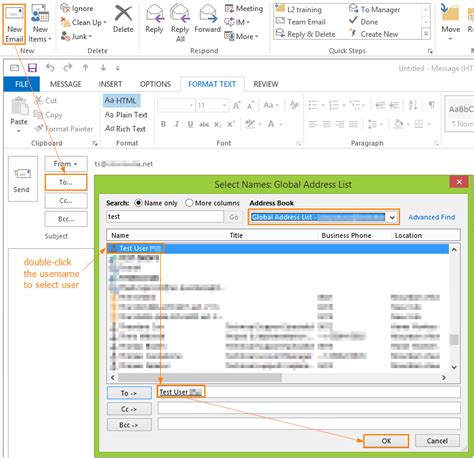
Task: Open the Address Book dropdown
Action: pos(392,217)
